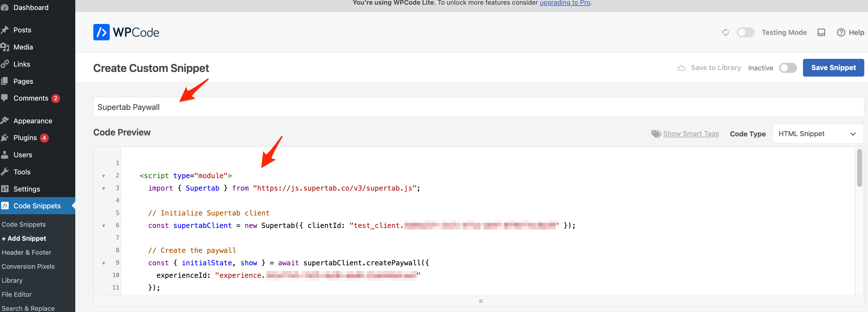The height and width of the screenshot is (312, 868).
Task: Click the Comments count badge 2
Action: click(x=56, y=98)
